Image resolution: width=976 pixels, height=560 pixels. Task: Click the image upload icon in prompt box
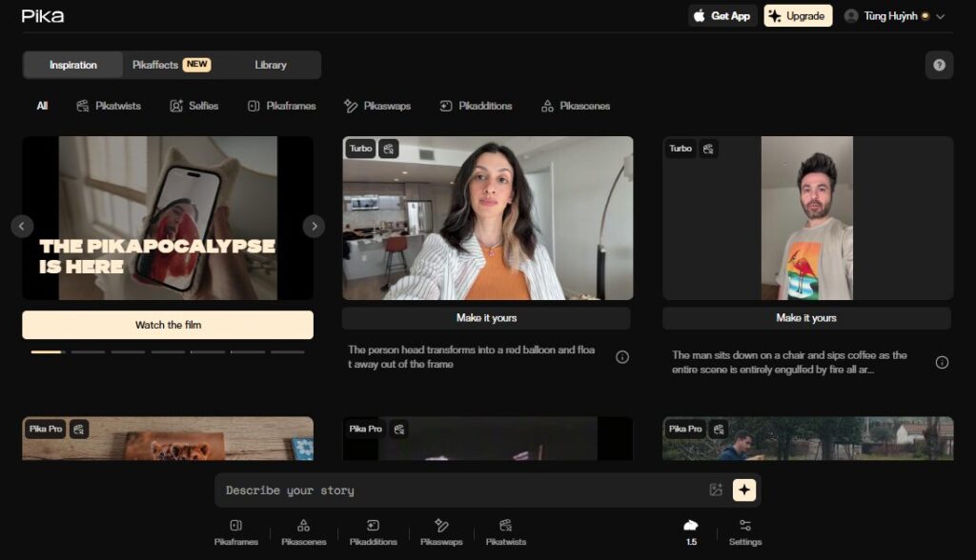(x=716, y=490)
